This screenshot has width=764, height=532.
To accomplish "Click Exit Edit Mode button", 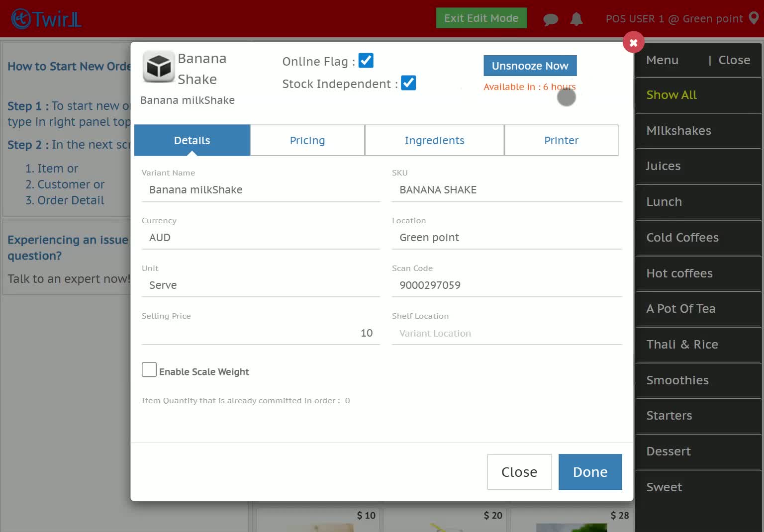I will tap(481, 18).
